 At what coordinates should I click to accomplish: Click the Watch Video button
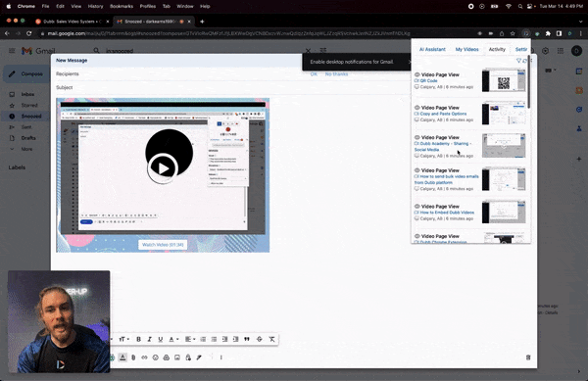click(163, 245)
